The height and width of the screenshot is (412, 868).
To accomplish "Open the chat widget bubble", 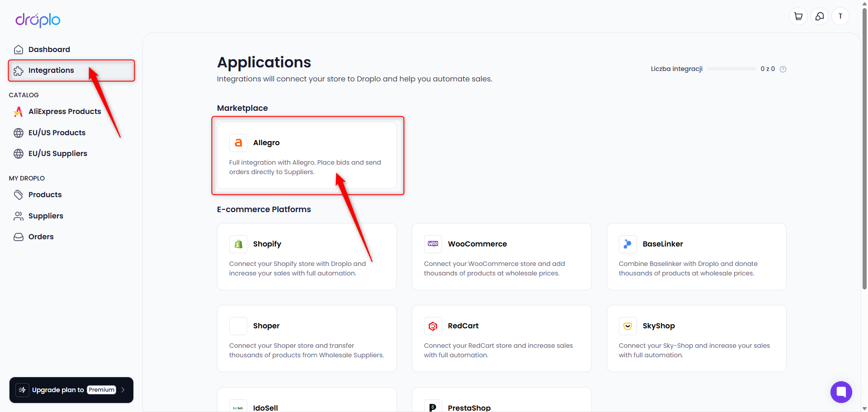I will [x=841, y=392].
